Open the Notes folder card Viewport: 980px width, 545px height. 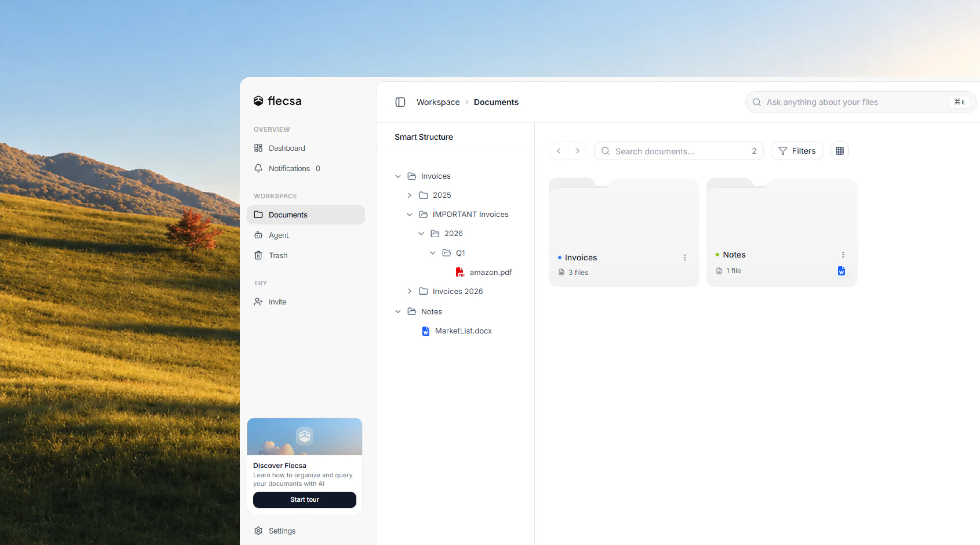[782, 232]
